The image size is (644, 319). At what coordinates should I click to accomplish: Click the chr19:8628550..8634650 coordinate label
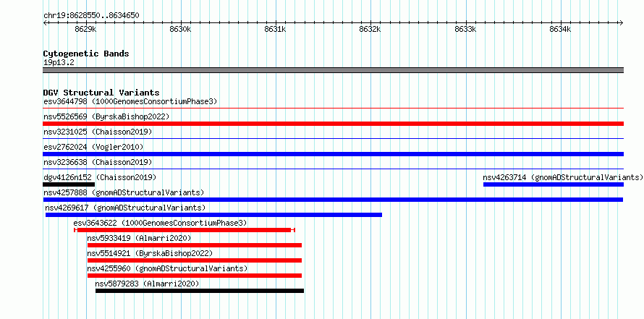pos(91,16)
